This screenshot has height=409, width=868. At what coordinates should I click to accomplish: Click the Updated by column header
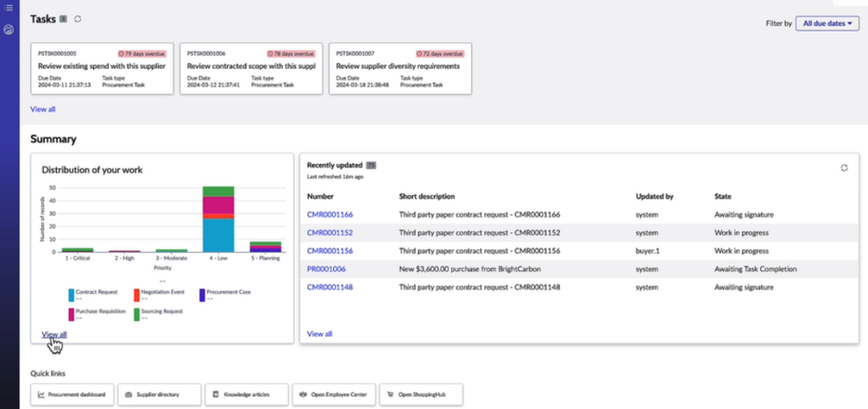(x=655, y=196)
